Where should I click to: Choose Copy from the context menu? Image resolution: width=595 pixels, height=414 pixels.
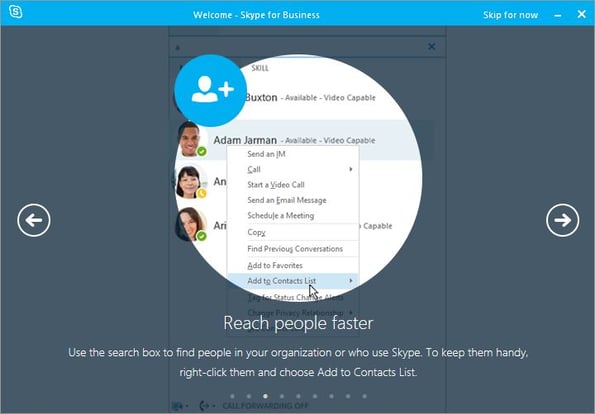tap(293, 232)
